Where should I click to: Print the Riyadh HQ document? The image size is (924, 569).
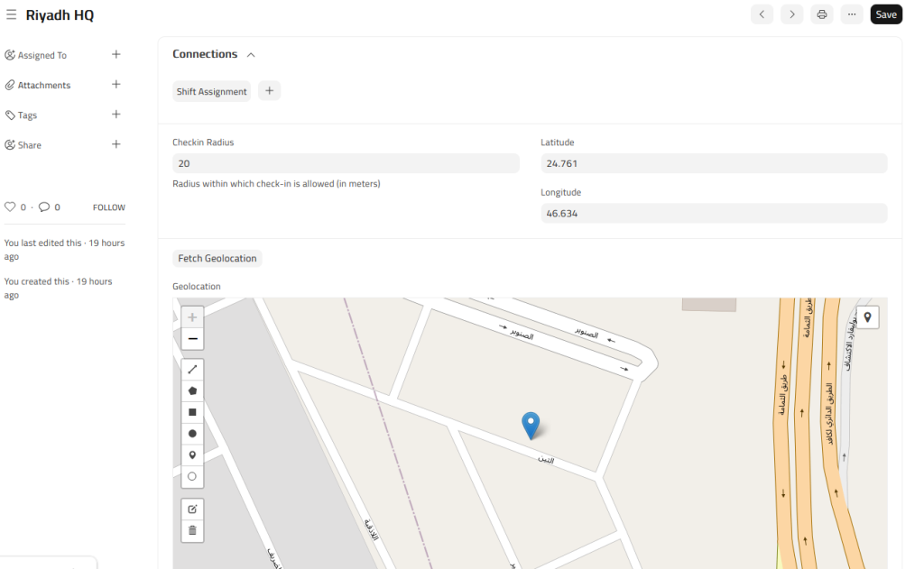[821, 14]
